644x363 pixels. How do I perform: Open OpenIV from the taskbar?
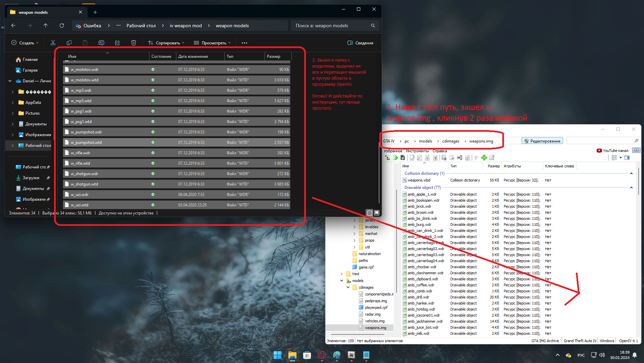(352, 355)
